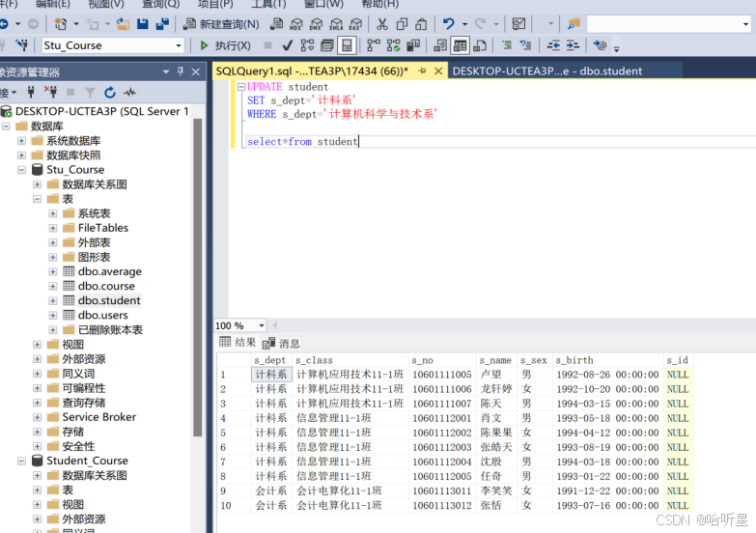Select results to text mode icon
This screenshot has height=533, width=756.
coord(439,45)
